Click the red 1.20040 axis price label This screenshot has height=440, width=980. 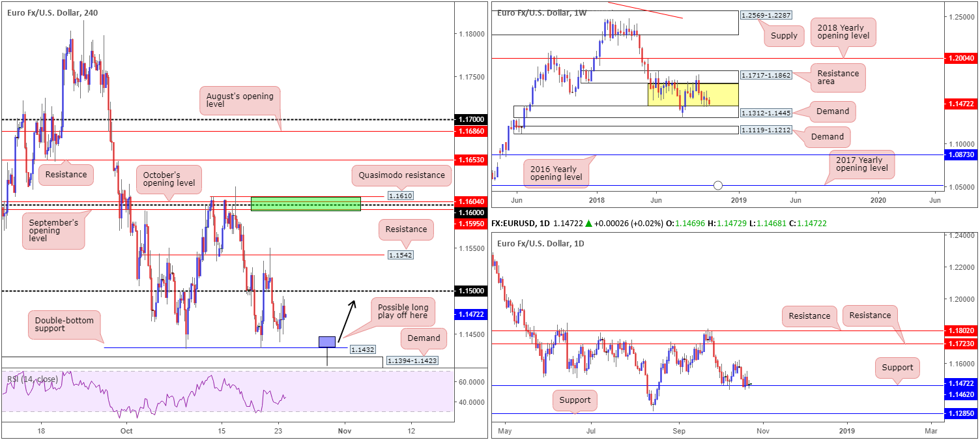(961, 58)
